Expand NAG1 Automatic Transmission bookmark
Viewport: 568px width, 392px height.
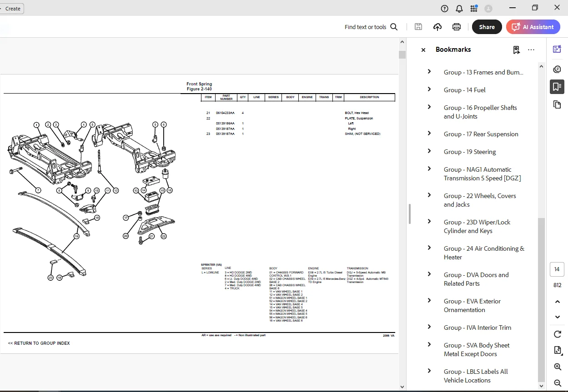click(429, 169)
